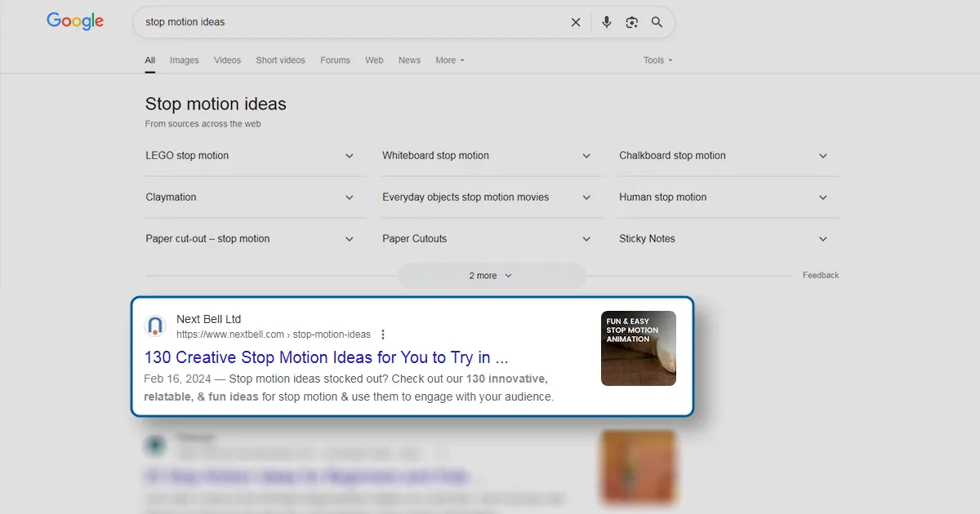This screenshot has height=514, width=980.
Task: Switch to the Images tab
Action: (185, 60)
